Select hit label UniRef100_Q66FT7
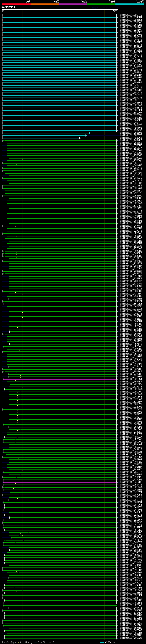Viewport: 146px width, 644px height. pos(131,472)
